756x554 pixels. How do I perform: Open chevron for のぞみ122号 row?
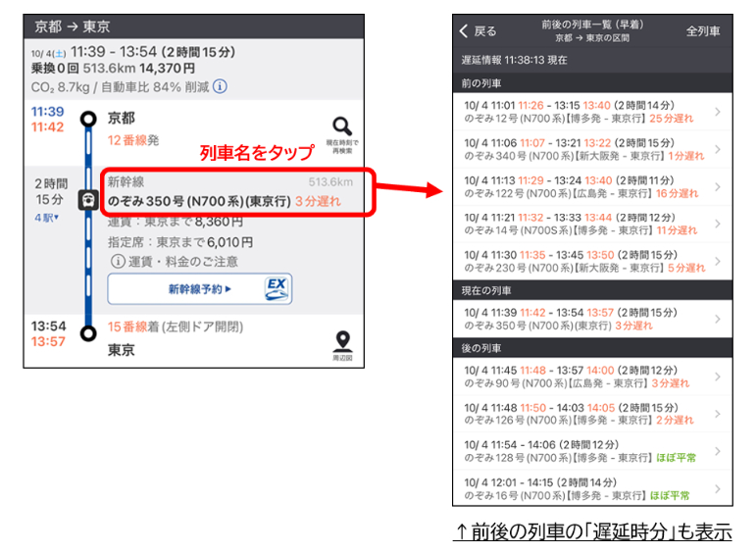click(718, 187)
